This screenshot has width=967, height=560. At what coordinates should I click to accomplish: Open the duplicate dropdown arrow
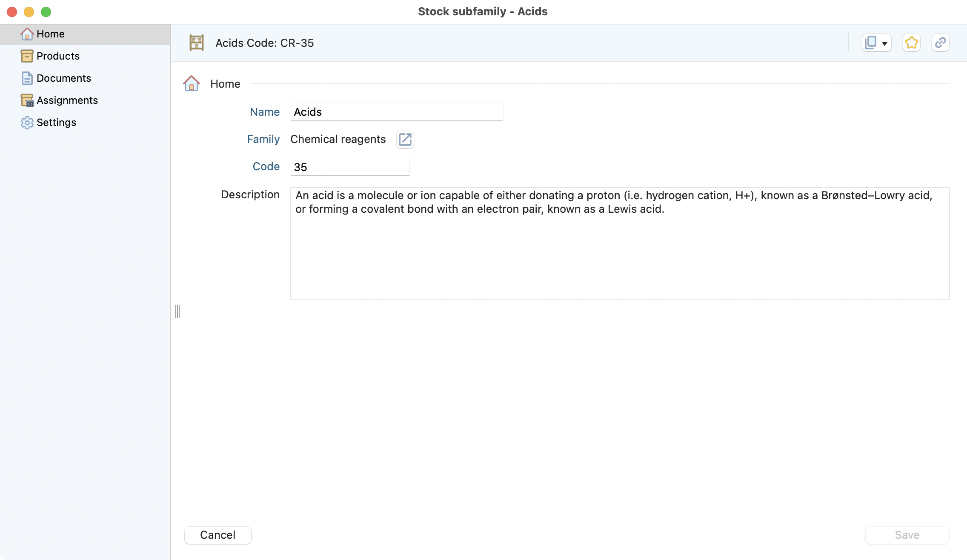885,43
